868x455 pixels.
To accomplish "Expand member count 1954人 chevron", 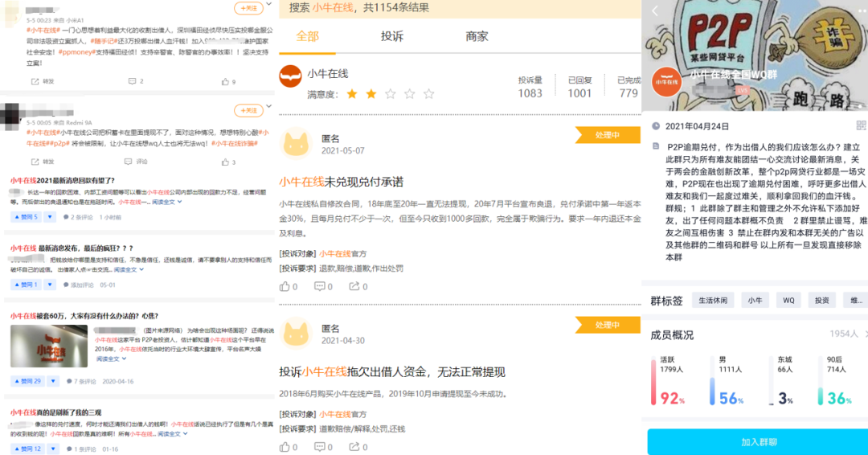I will [x=862, y=334].
